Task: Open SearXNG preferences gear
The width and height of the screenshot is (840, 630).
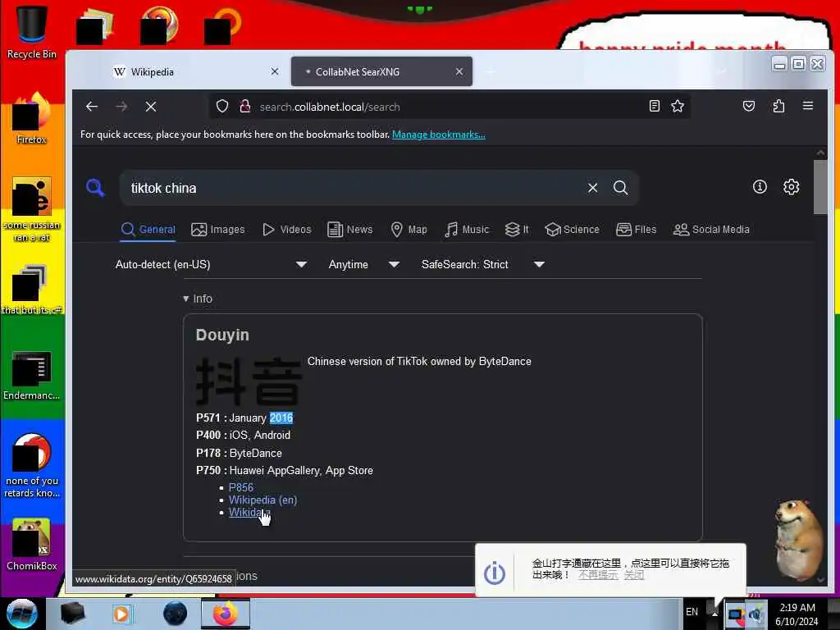Action: coord(792,186)
